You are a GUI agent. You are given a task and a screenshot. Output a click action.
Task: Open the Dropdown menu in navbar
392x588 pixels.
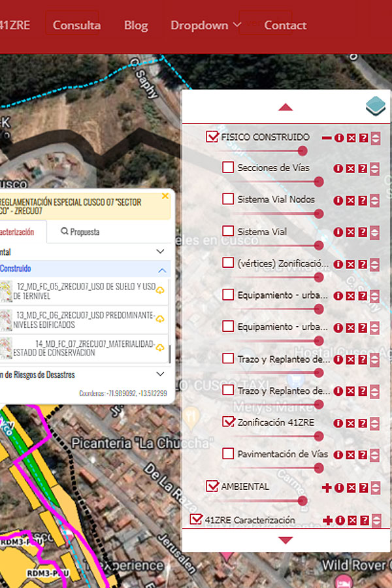[x=206, y=25]
